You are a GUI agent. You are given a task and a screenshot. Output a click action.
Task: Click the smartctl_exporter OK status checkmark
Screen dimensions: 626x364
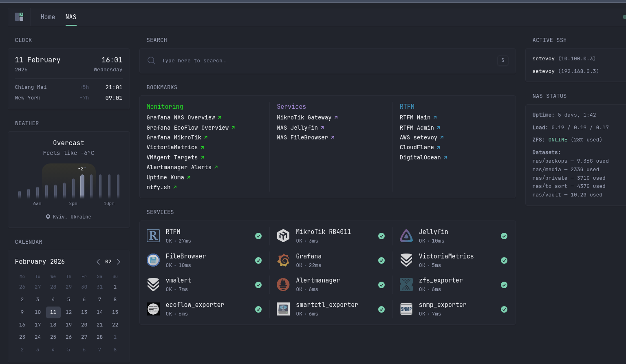tap(381, 309)
